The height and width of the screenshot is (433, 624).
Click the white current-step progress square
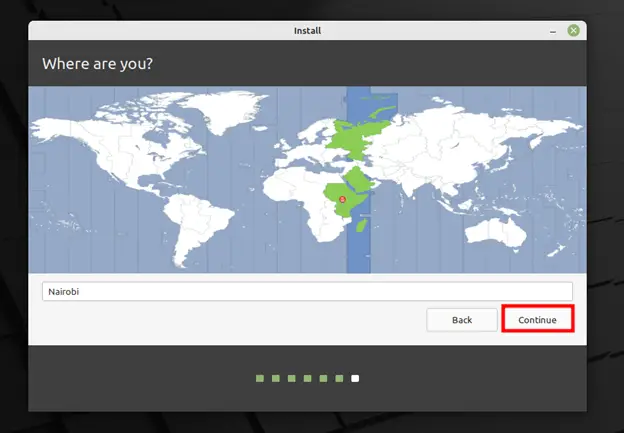[355, 378]
